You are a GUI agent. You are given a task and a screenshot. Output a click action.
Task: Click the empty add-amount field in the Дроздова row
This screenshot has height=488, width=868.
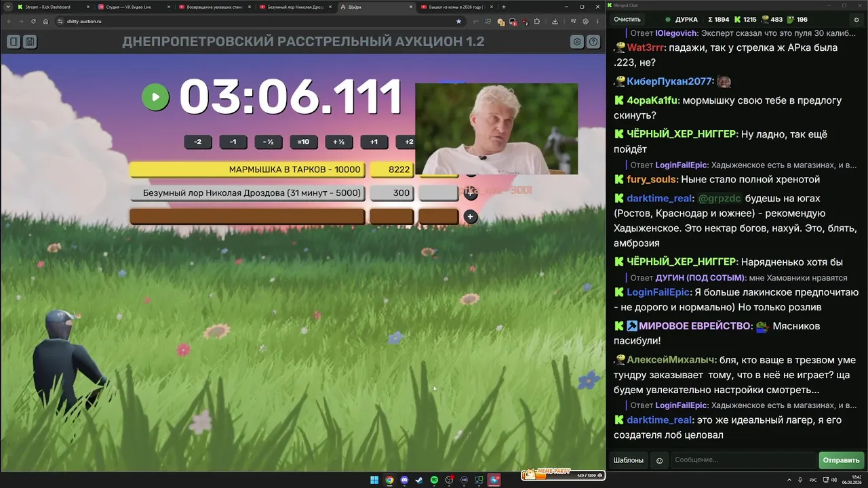click(438, 193)
